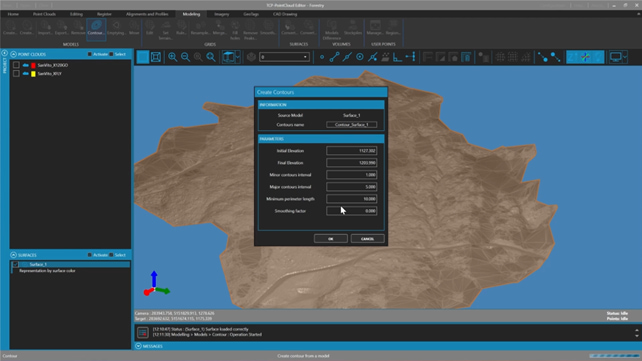The width and height of the screenshot is (642, 361).
Task: Click the right-angle measure tool icon
Action: 397,57
